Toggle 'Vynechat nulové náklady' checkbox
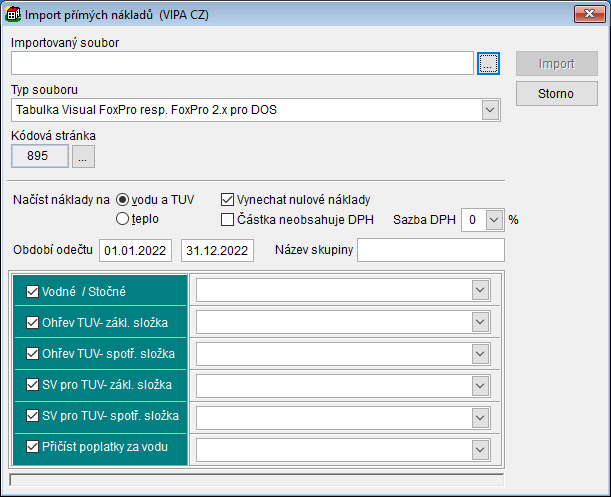Viewport: 611px width, 497px height. [x=228, y=199]
